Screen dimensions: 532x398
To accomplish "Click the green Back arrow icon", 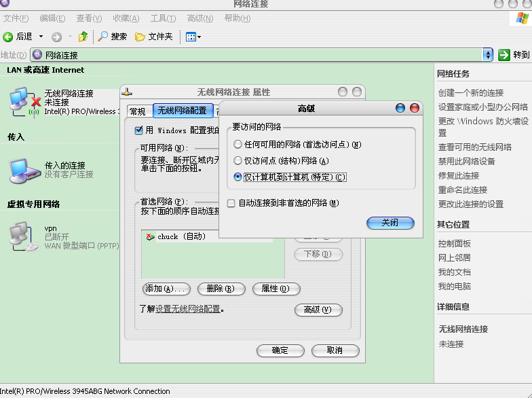I will point(8,37).
